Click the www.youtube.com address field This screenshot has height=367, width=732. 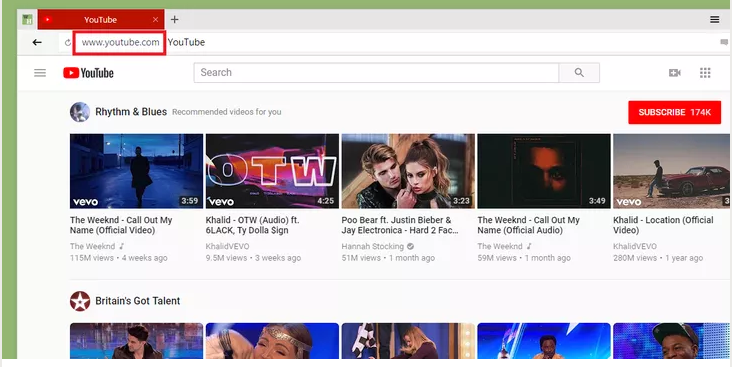coord(120,42)
